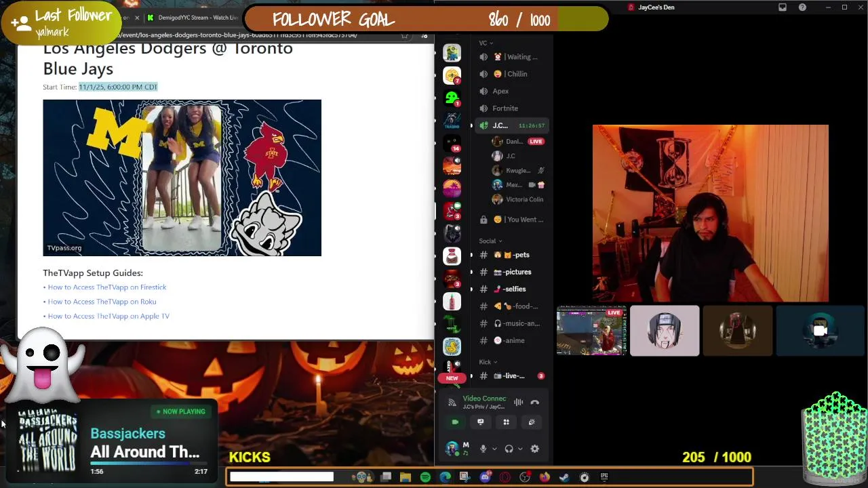Open the -pets text channel
The height and width of the screenshot is (488, 868).
[x=511, y=255]
